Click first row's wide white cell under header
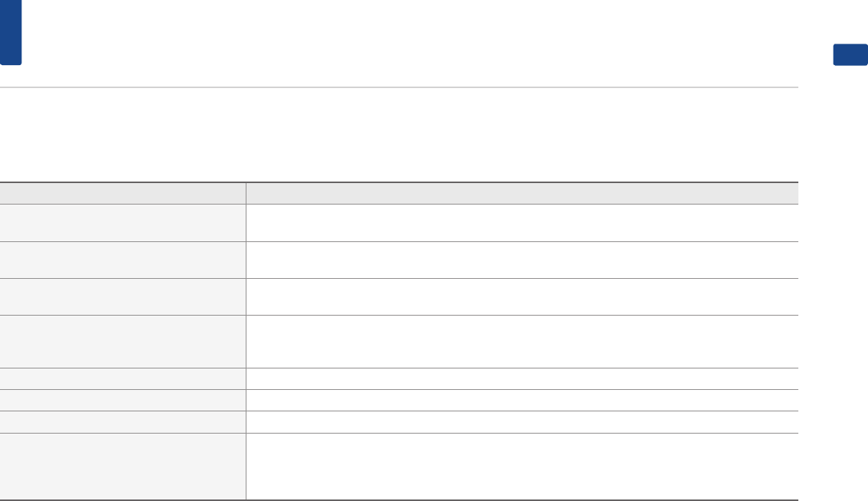This screenshot has height=501, width=868. [522, 223]
